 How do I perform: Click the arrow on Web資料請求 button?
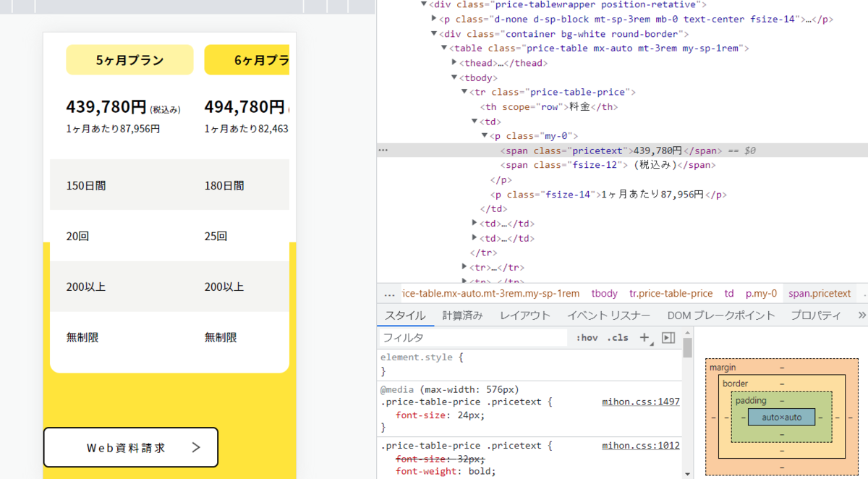click(195, 447)
